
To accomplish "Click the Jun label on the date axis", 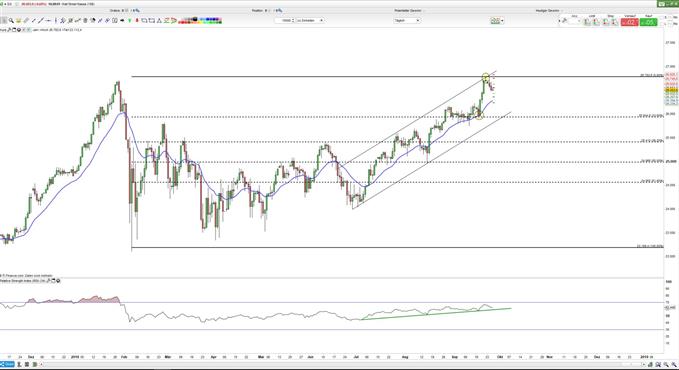I will [x=310, y=357].
